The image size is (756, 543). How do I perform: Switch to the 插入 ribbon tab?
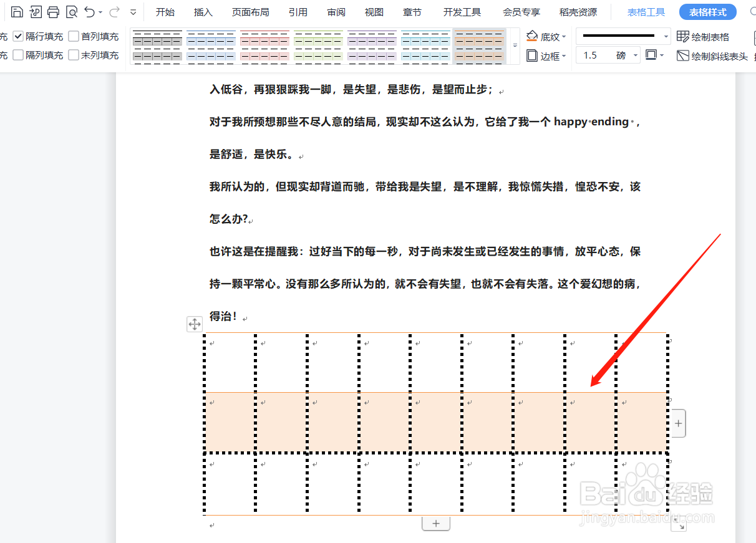point(203,11)
